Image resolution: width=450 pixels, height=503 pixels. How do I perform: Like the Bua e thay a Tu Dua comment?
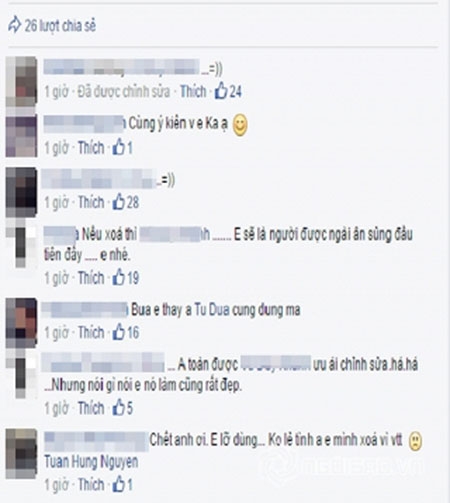[91, 333]
